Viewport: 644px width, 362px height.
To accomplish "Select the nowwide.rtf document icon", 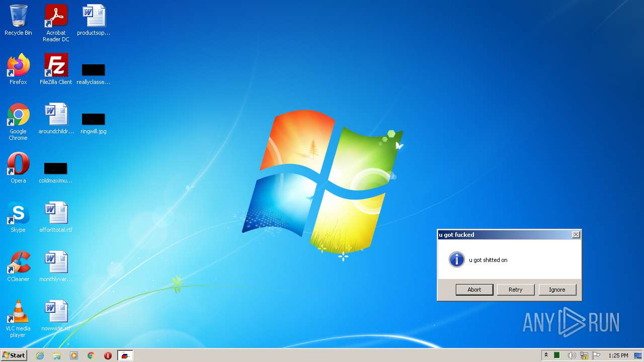I will 56,316.
